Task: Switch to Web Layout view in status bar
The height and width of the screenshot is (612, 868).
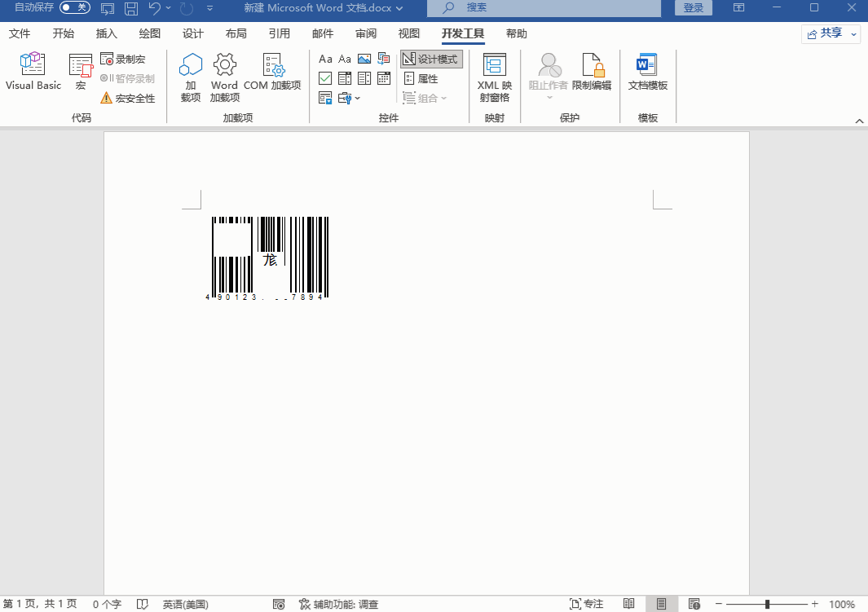Action: click(694, 604)
